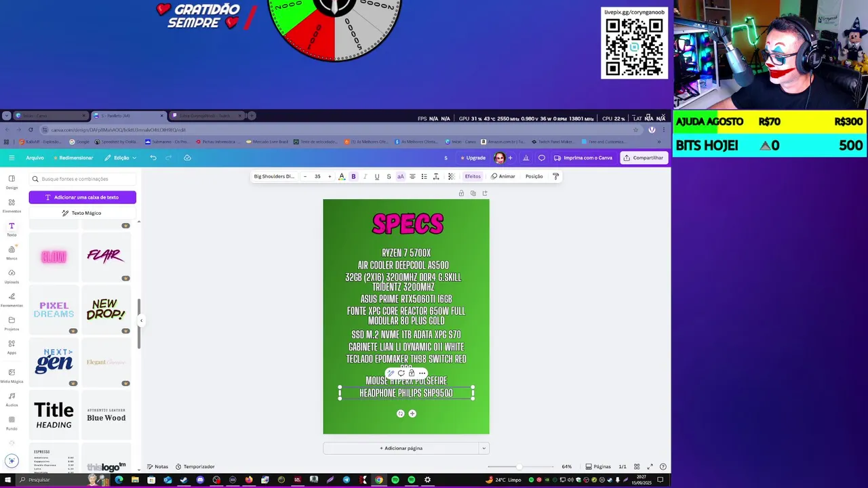868x488 pixels.
Task: Open the Elementos panel
Action: point(12,205)
